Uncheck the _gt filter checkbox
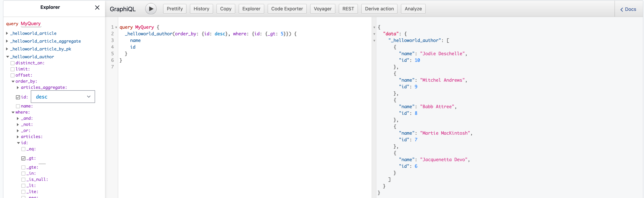The image size is (644, 198). 24,158
